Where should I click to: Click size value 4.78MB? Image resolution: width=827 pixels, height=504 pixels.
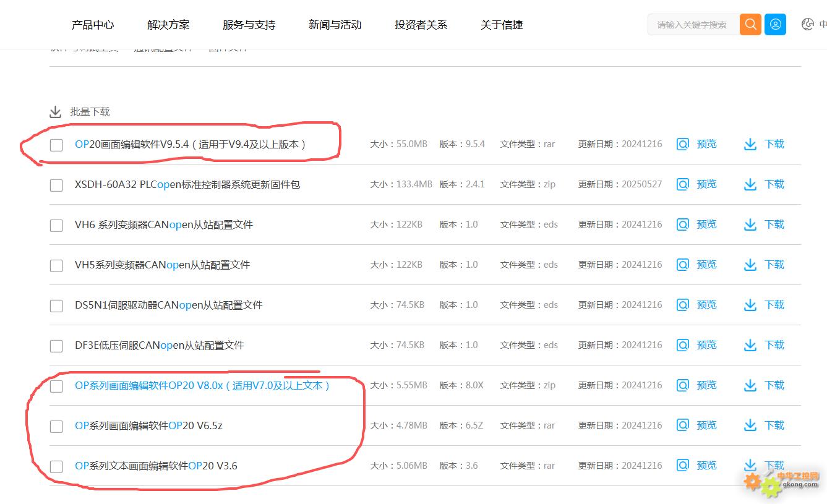pos(411,425)
